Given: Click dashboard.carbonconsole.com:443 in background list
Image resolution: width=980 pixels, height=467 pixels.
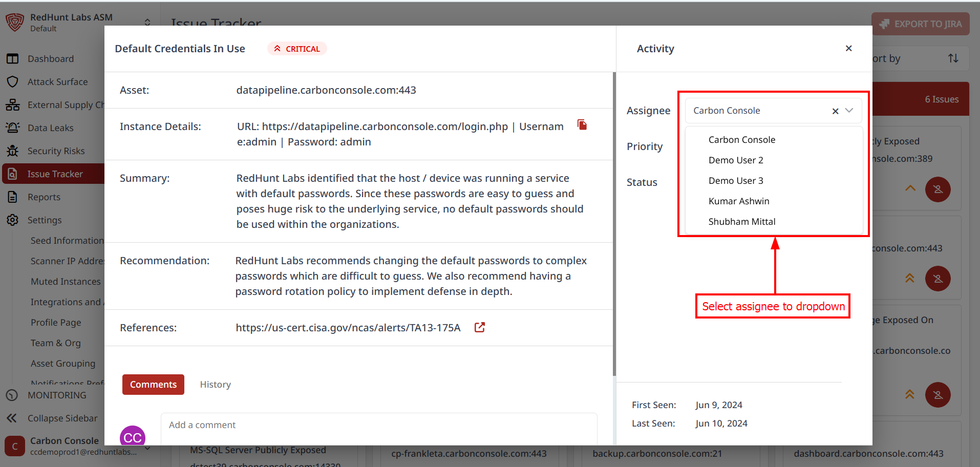Looking at the screenshot, I should (x=868, y=454).
